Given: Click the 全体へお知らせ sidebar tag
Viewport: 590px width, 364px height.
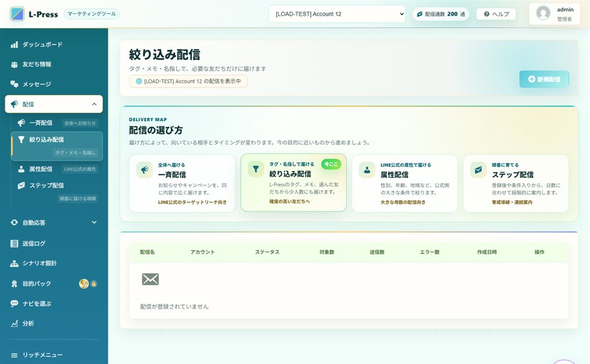Looking at the screenshot, I should (79, 123).
